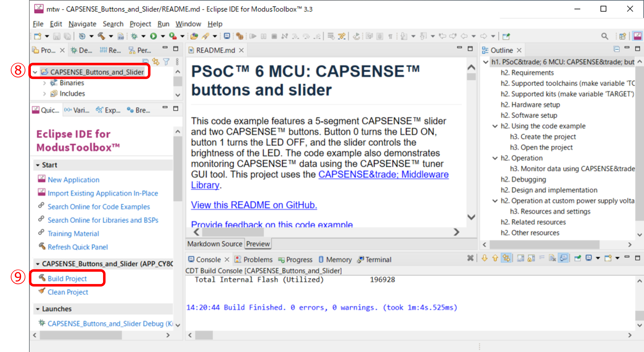This screenshot has width=644, height=352.
Task: Switch to the Memory tab
Action: click(335, 259)
